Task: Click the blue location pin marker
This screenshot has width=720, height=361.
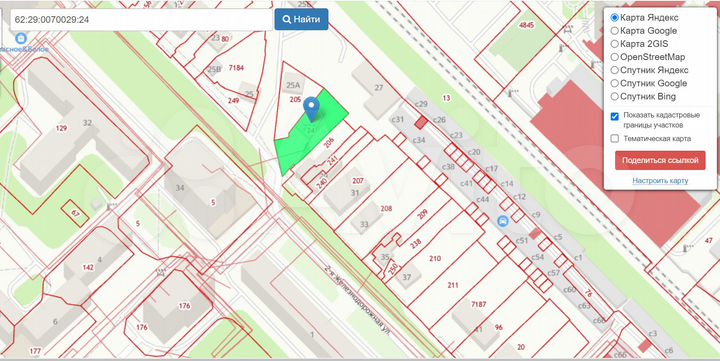Action: click(x=312, y=109)
